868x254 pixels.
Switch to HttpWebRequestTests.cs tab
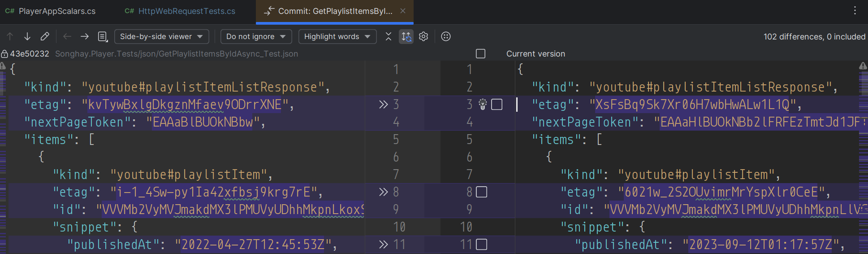180,11
